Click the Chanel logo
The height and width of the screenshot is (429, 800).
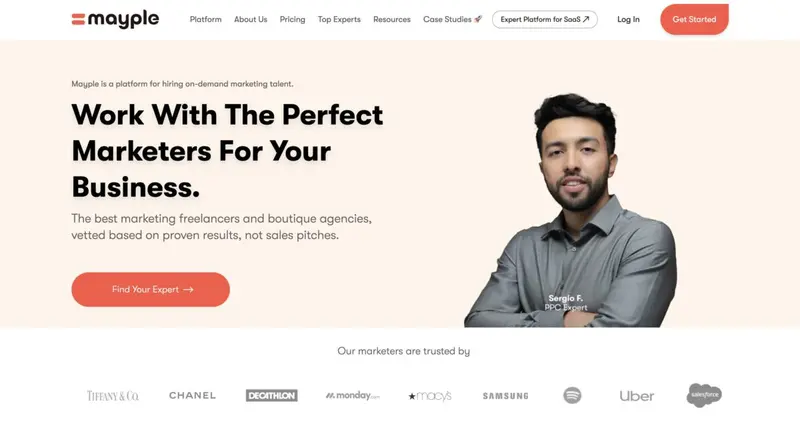coord(192,395)
